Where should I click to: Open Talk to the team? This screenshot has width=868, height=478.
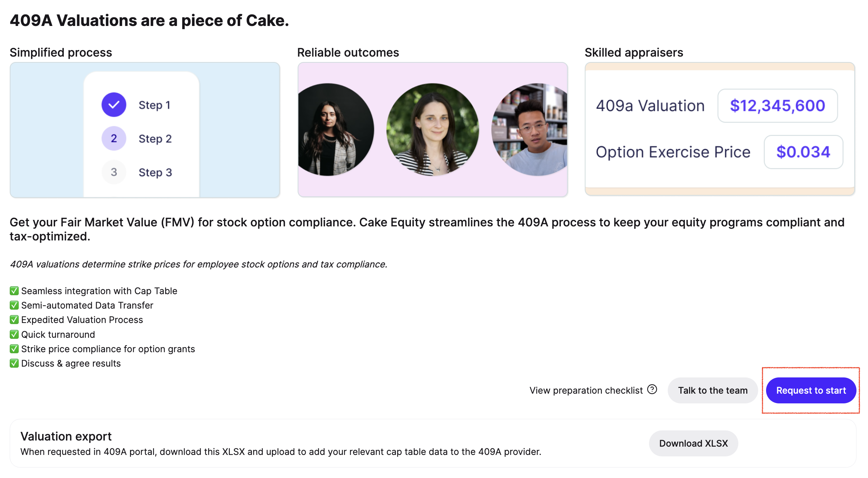point(712,390)
